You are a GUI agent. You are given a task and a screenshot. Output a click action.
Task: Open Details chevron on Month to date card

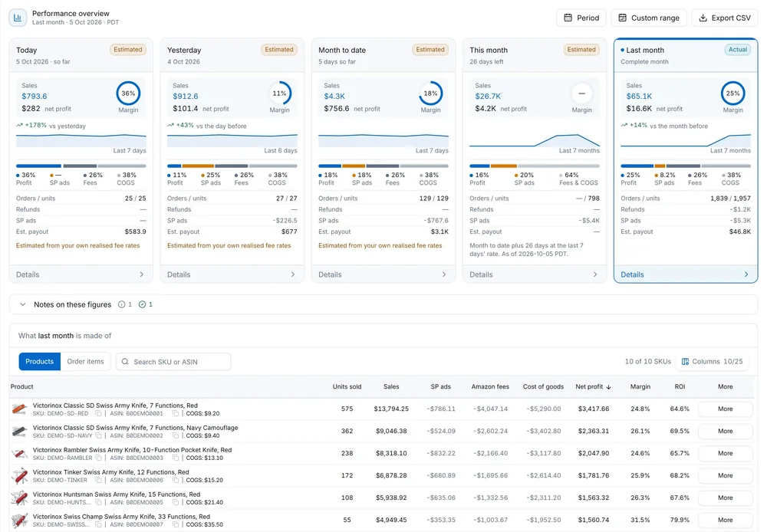click(x=443, y=274)
